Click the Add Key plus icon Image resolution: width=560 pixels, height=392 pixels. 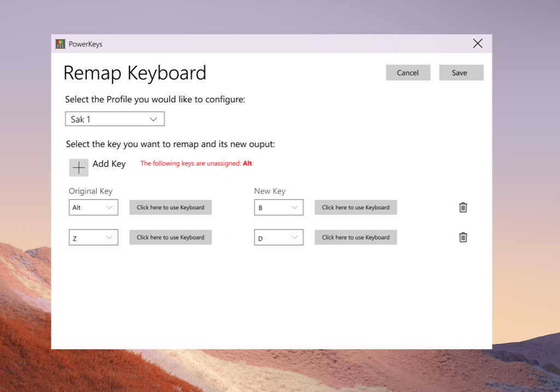coord(78,167)
